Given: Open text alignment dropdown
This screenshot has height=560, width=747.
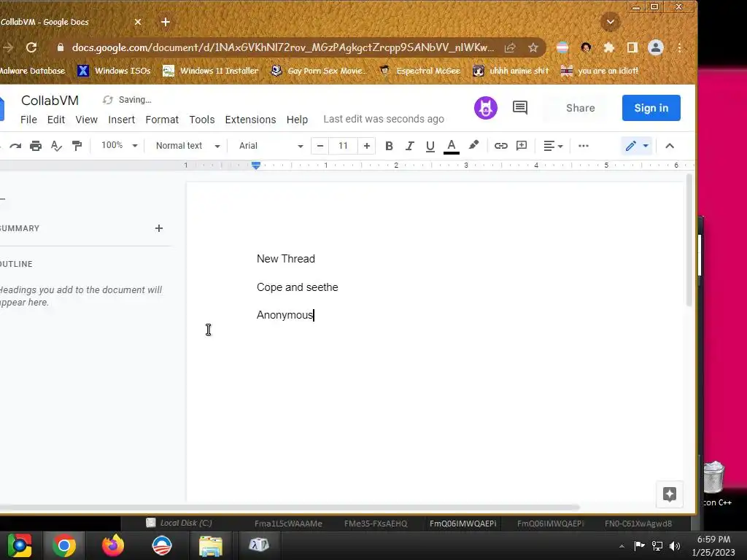Looking at the screenshot, I should 553,146.
